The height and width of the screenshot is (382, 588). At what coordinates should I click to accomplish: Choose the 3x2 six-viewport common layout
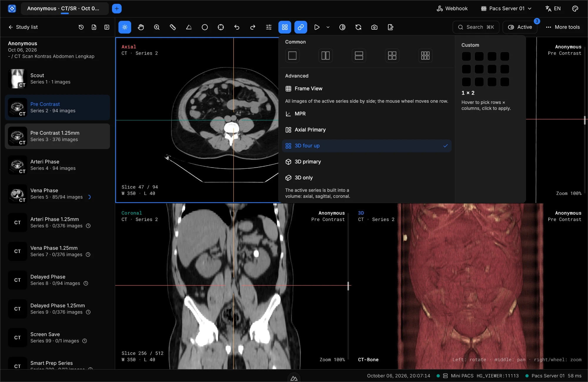pyautogui.click(x=425, y=55)
